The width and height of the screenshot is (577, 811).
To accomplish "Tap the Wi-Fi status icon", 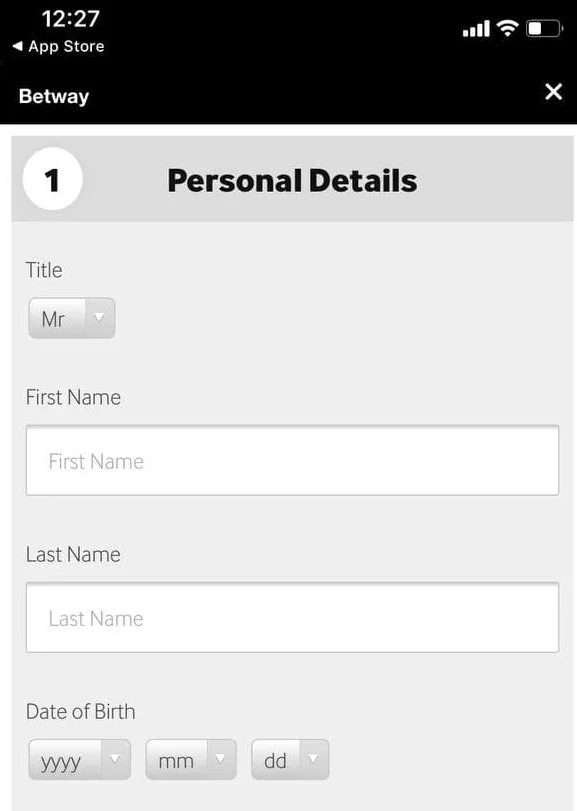I will (507, 28).
